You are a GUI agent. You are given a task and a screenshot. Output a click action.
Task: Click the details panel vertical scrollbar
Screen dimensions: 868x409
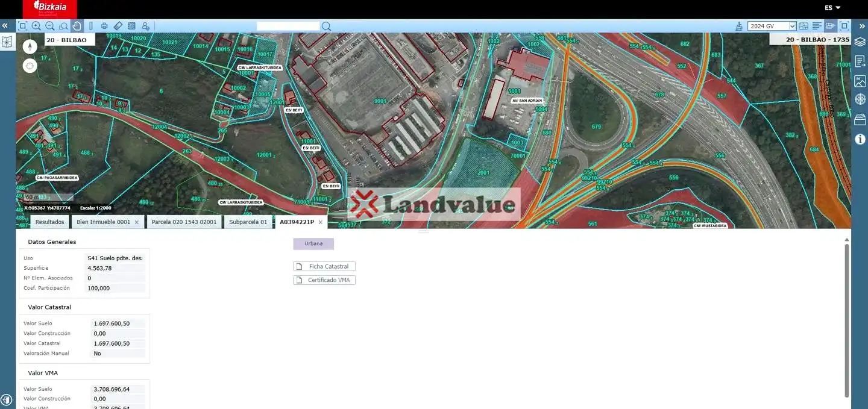click(x=847, y=319)
